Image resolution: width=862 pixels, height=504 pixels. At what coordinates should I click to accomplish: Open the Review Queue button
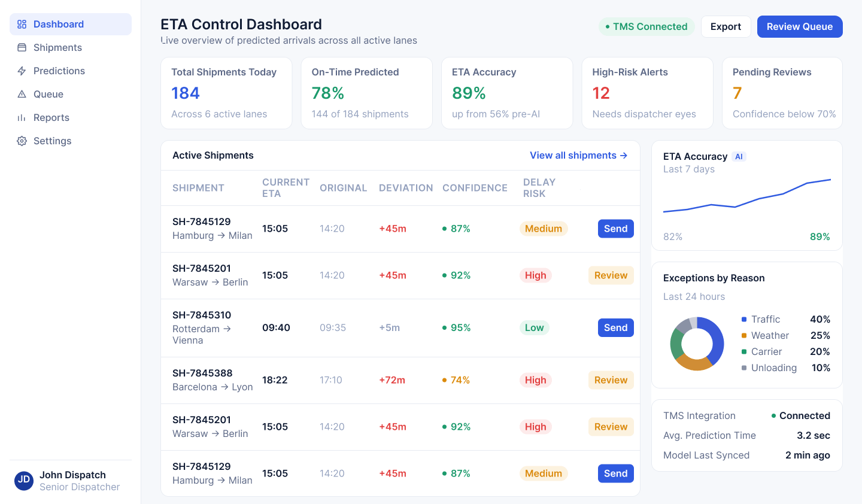pyautogui.click(x=800, y=26)
